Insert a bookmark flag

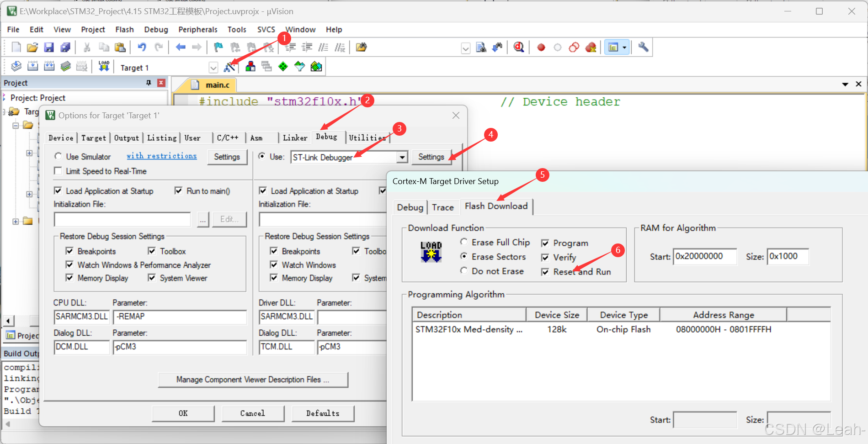tap(218, 47)
